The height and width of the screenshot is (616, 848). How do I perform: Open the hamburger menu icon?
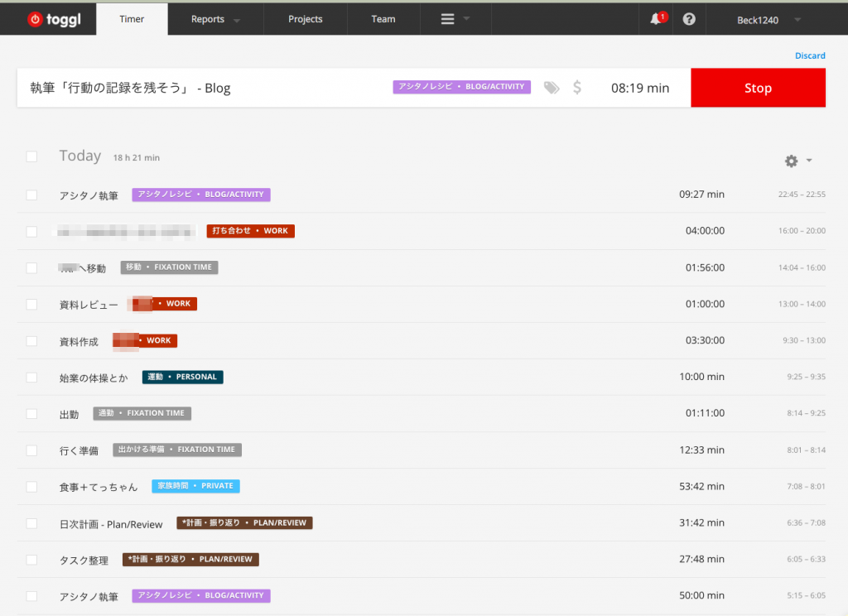coord(448,19)
